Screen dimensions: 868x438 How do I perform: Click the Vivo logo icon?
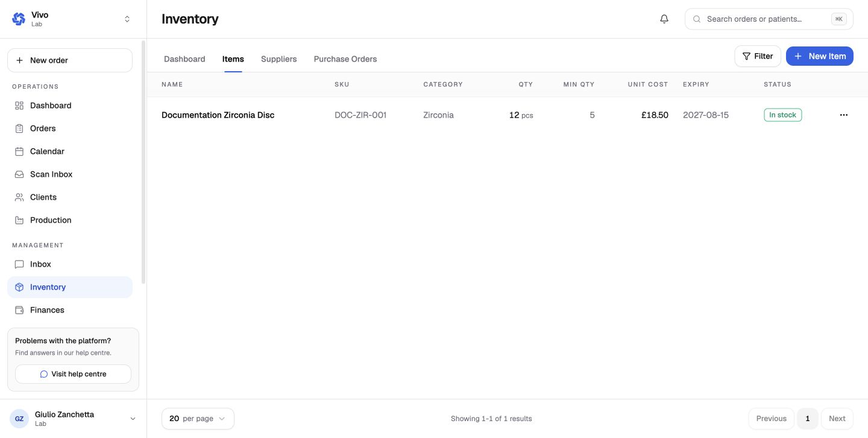coord(19,19)
